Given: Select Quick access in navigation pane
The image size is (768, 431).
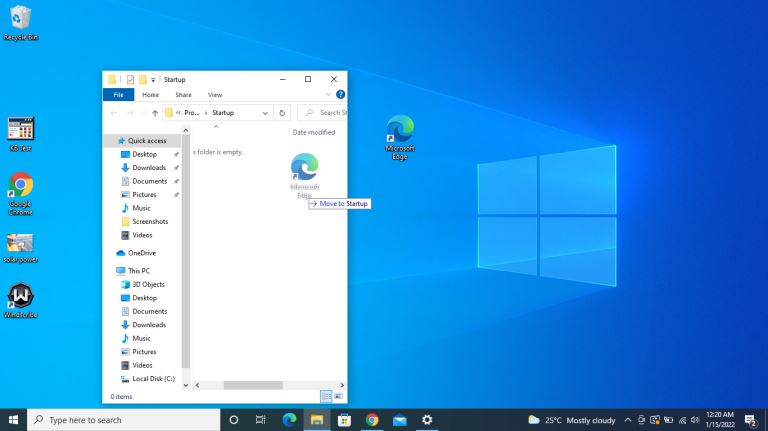Looking at the screenshot, I should tap(143, 141).
